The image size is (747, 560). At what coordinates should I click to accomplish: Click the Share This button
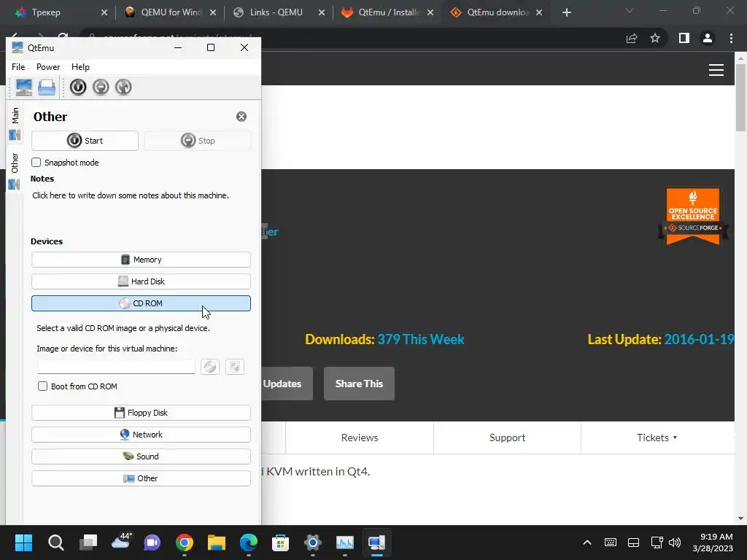click(x=359, y=384)
